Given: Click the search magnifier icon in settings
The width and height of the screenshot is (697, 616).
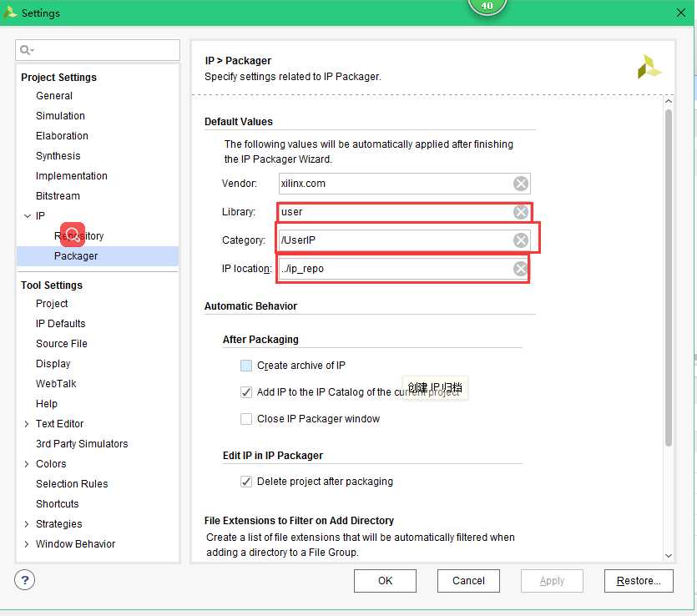Looking at the screenshot, I should pyautogui.click(x=26, y=50).
